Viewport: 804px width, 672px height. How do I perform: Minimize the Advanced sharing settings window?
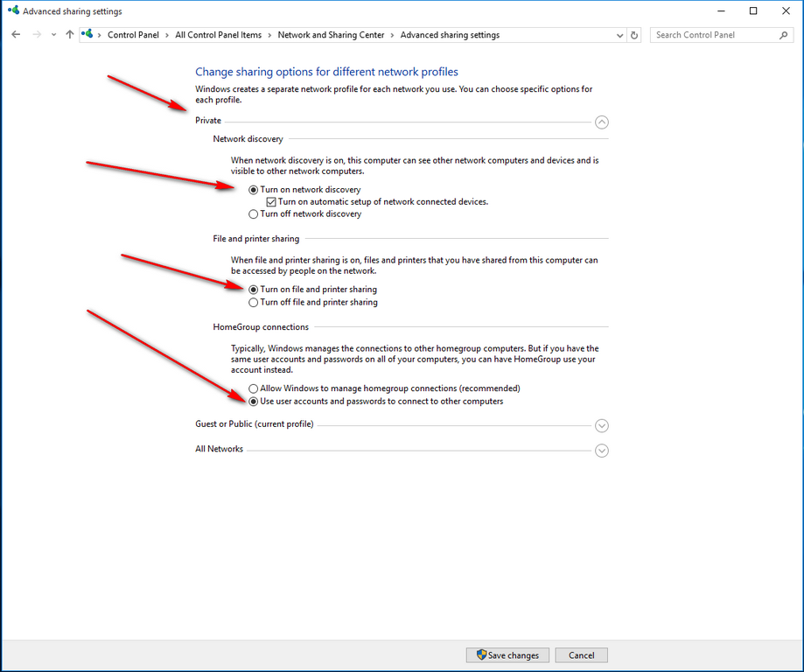[721, 10]
